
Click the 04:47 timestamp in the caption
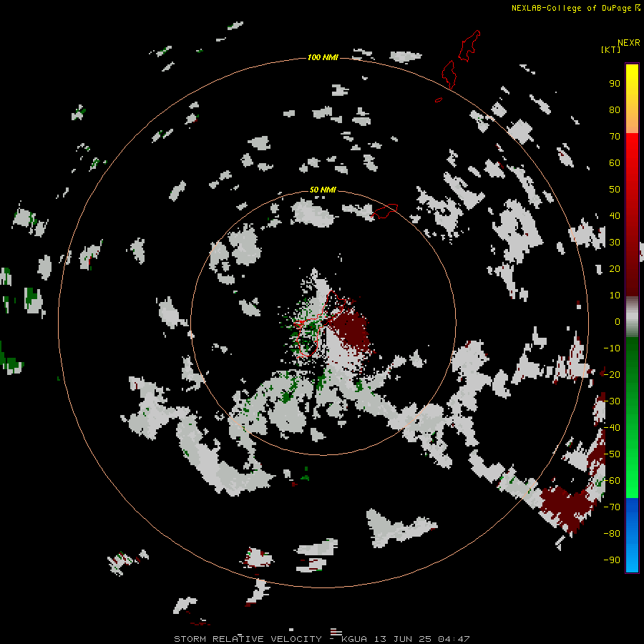point(454,639)
